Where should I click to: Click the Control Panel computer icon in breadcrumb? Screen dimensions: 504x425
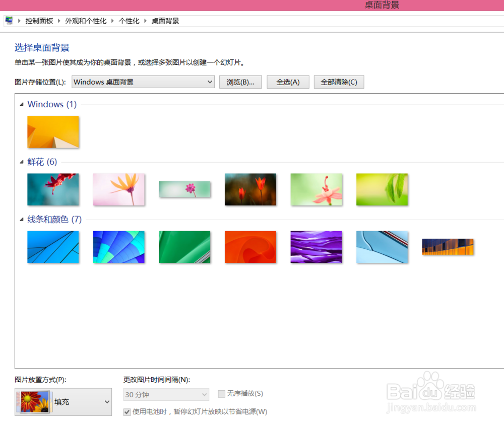(9, 21)
